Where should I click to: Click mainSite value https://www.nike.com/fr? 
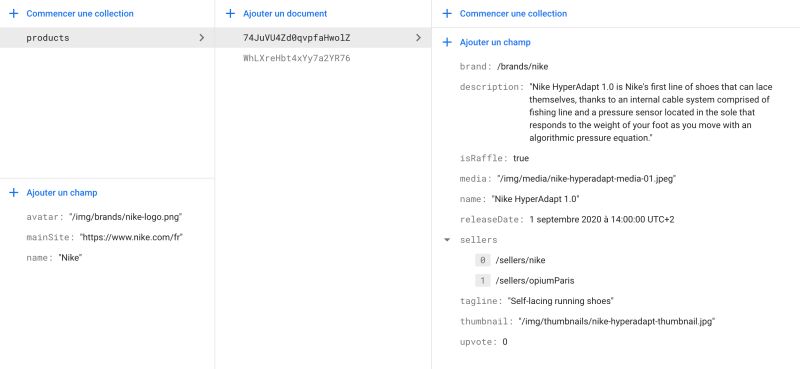point(131,237)
